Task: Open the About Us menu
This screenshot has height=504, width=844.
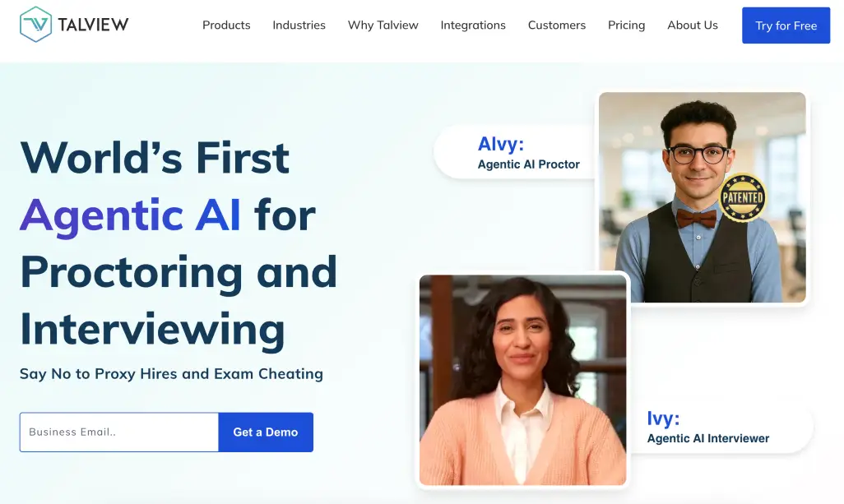Action: (x=692, y=25)
